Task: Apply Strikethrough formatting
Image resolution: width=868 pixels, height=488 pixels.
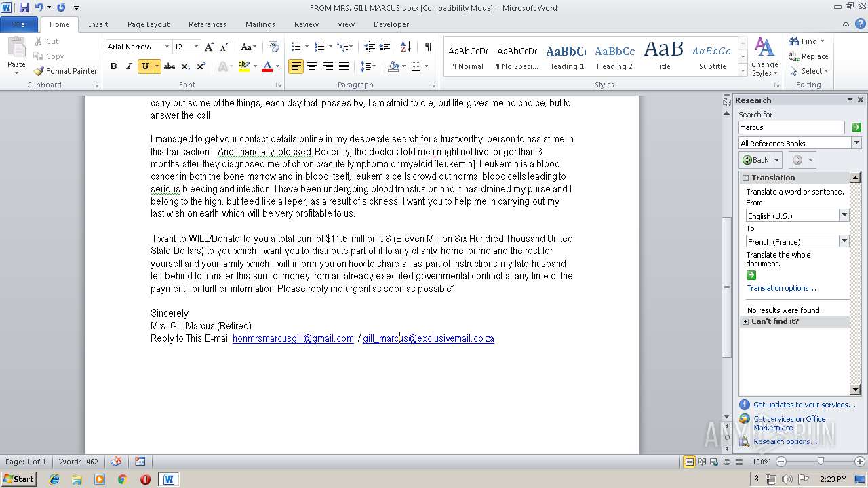Action: 170,66
